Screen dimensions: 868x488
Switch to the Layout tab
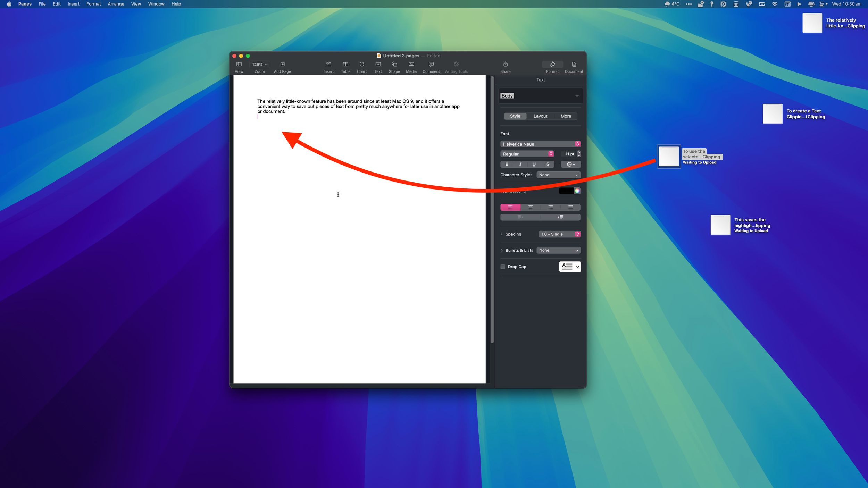540,116
